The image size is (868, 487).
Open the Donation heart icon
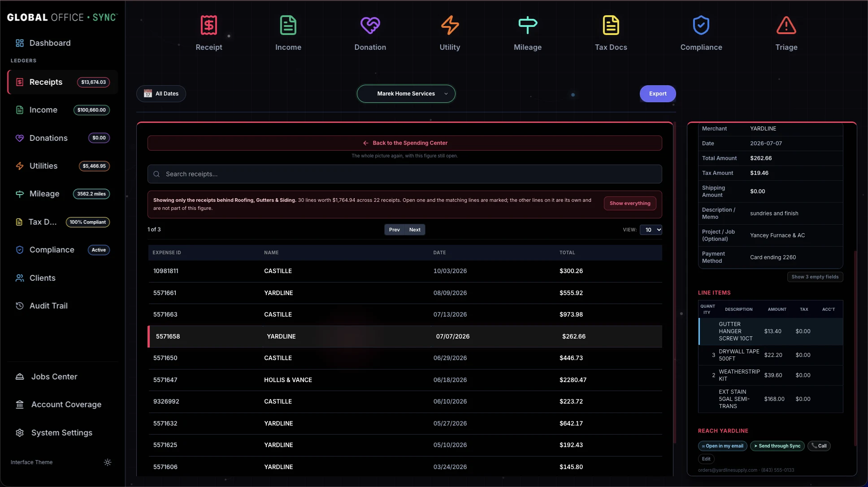coord(370,25)
